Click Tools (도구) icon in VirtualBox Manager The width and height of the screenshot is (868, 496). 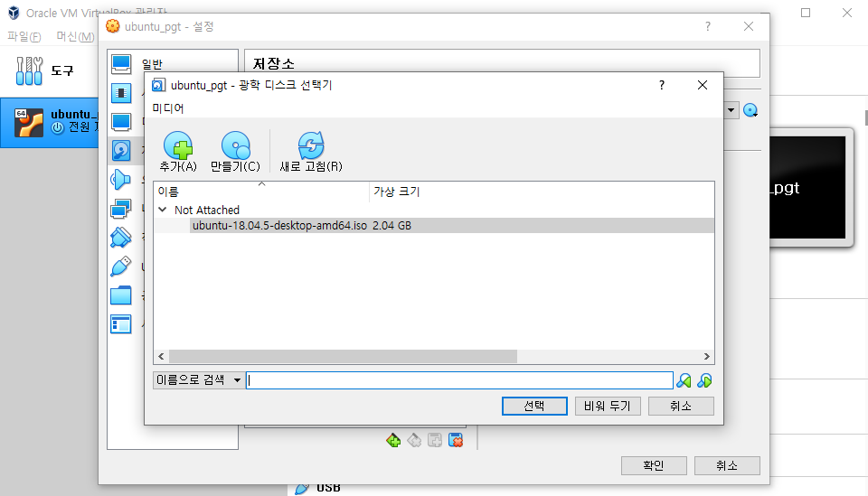[29, 70]
